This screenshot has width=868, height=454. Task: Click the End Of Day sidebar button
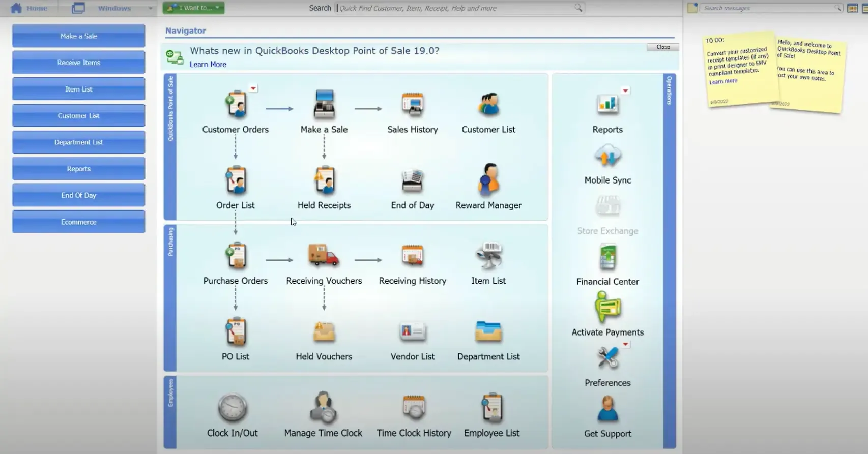pyautogui.click(x=79, y=195)
